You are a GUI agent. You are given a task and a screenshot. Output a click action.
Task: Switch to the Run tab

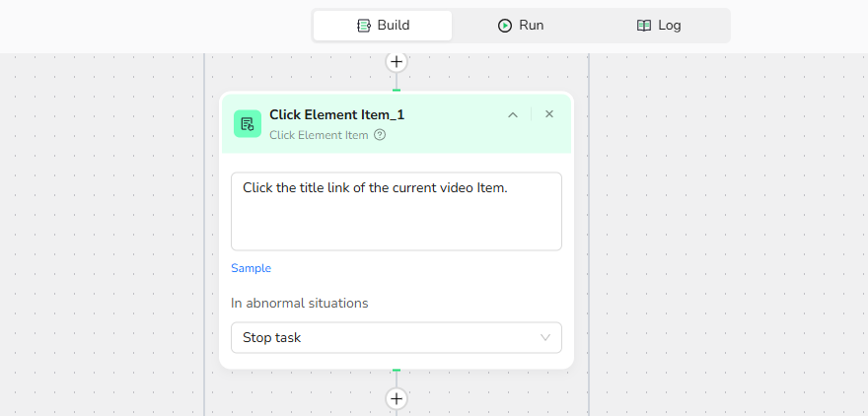tap(521, 26)
